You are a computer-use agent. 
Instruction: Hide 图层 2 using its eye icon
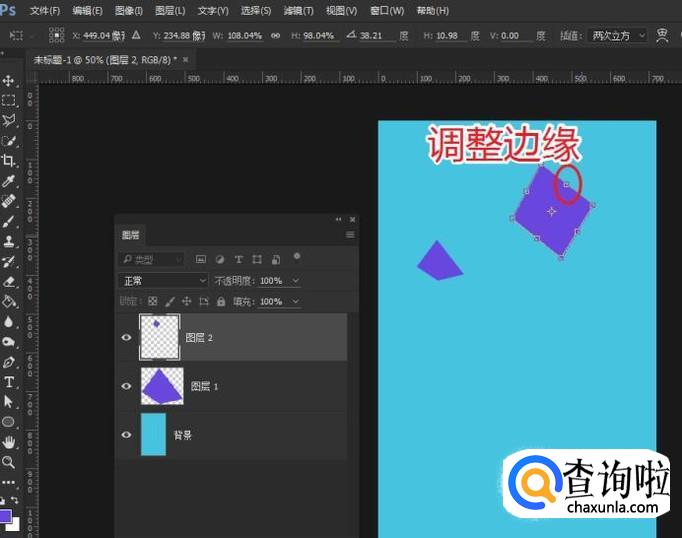click(126, 338)
